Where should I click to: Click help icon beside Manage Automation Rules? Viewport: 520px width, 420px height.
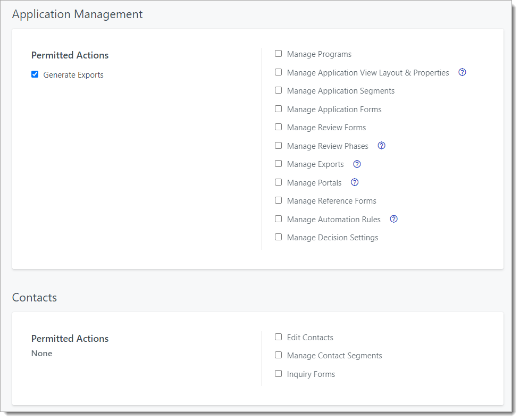point(393,219)
